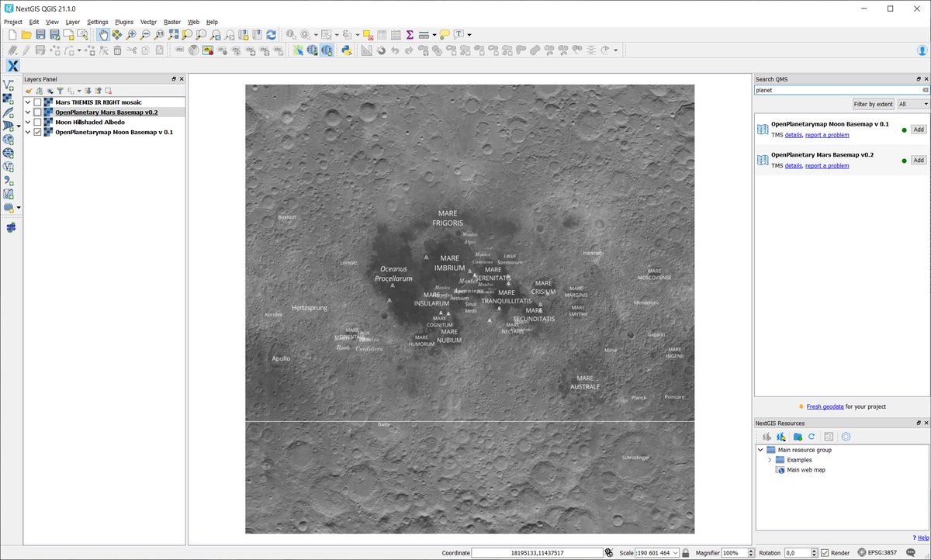The height and width of the screenshot is (560, 931).
Task: Click Expand All icon in Layers Panel
Action: tap(88, 91)
